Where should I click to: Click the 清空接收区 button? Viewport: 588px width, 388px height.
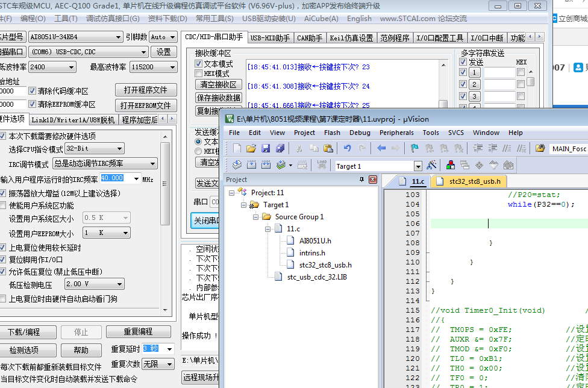pos(219,85)
